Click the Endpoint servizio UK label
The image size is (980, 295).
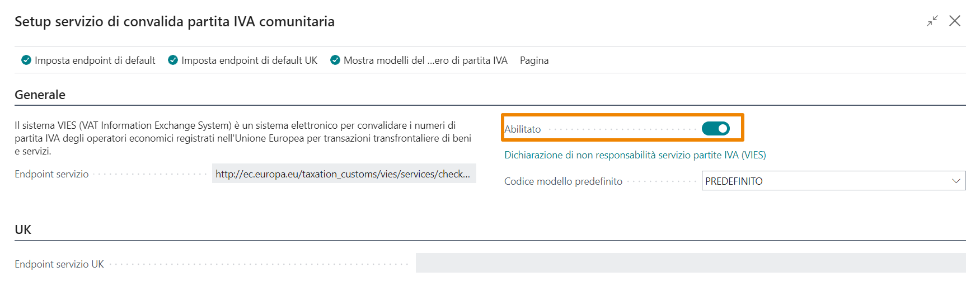click(x=59, y=264)
